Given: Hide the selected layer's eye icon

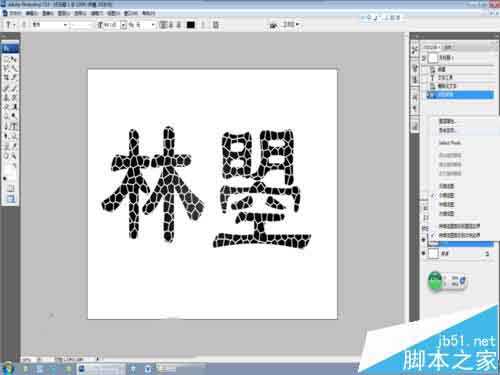Looking at the screenshot, I should click(x=424, y=240).
